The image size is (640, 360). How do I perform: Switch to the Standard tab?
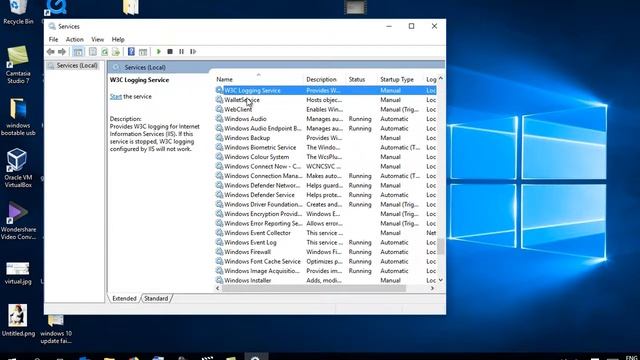tap(156, 298)
